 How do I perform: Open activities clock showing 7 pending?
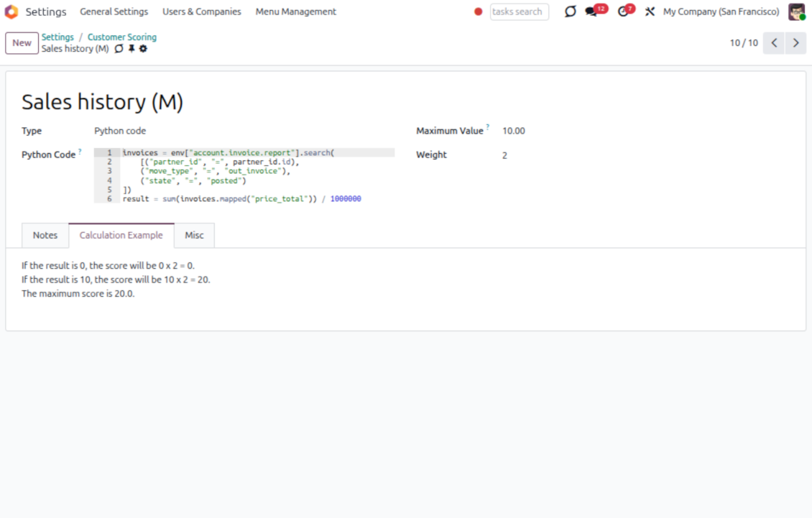pyautogui.click(x=624, y=11)
